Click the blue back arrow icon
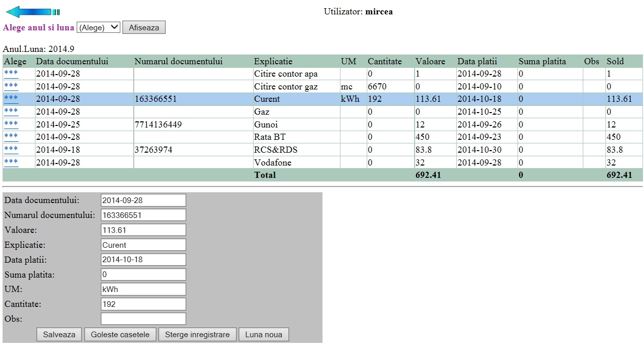 pyautogui.click(x=32, y=12)
